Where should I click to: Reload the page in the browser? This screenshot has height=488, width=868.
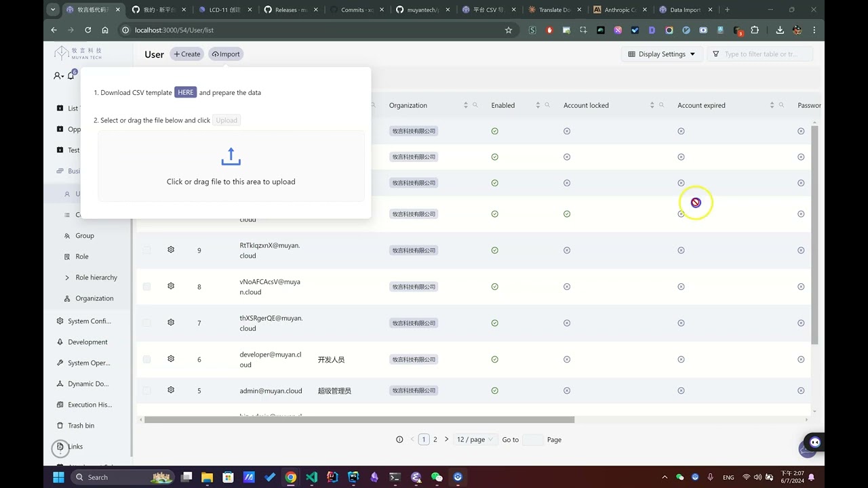(88, 30)
